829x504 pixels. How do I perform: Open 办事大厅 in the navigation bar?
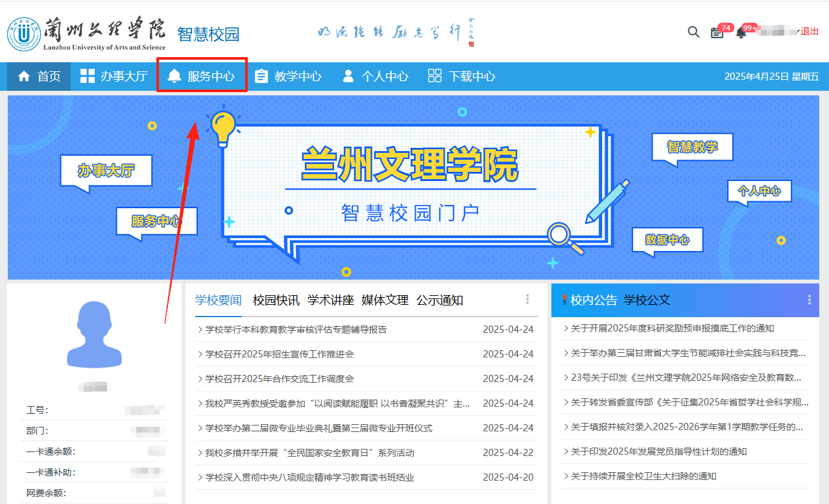[114, 76]
